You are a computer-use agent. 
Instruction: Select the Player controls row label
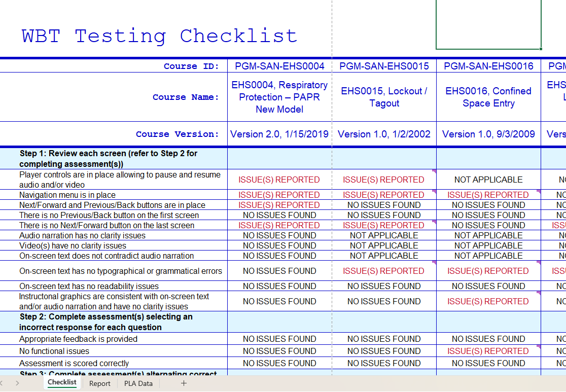[113, 180]
